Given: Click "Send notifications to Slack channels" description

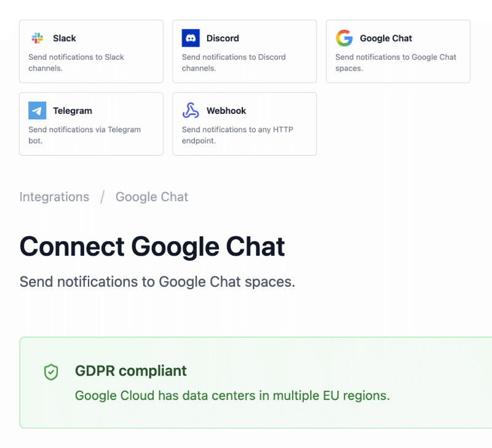Looking at the screenshot, I should 76,63.
